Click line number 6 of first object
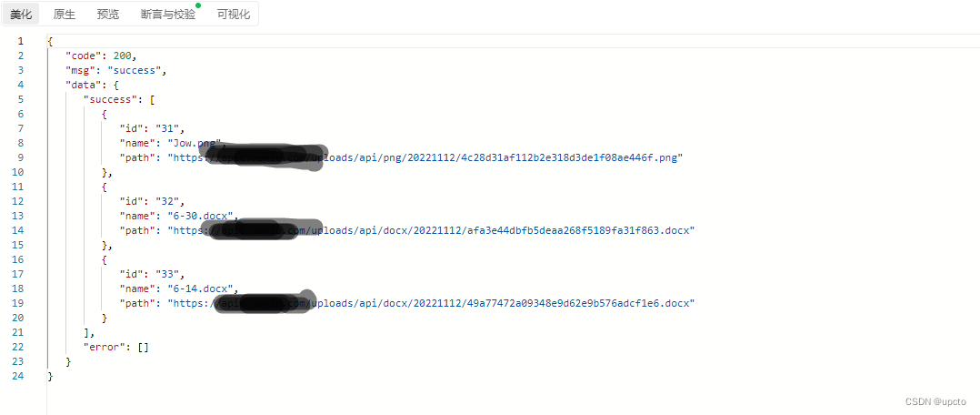This screenshot has height=415, width=980. pyautogui.click(x=21, y=114)
